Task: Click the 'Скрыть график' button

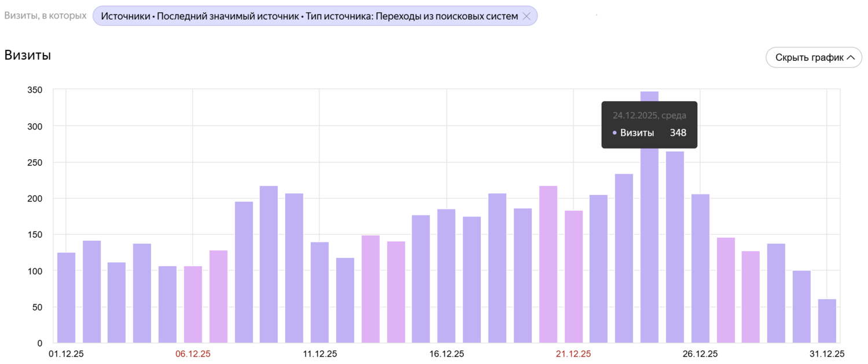Action: pos(809,58)
